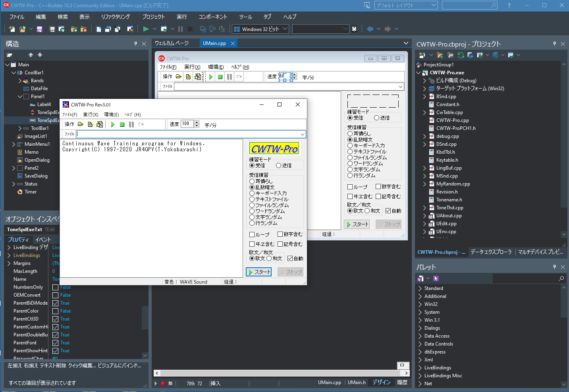This screenshot has width=569, height=392.
Task: Expand the Standard palette category
Action: (420, 288)
